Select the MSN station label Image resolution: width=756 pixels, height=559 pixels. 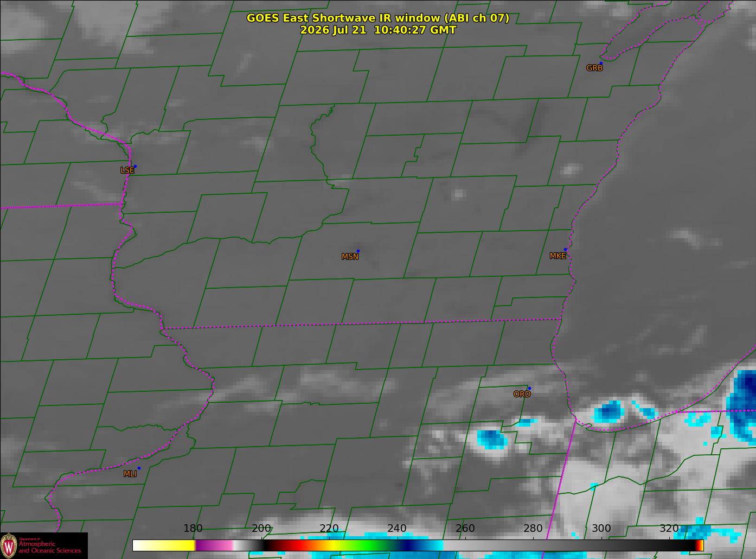pyautogui.click(x=350, y=257)
